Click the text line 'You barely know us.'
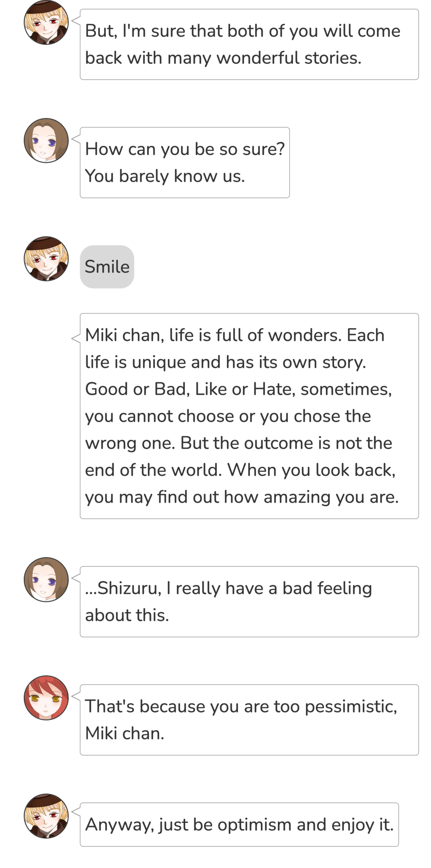This screenshot has width=431, height=868. coord(165,176)
